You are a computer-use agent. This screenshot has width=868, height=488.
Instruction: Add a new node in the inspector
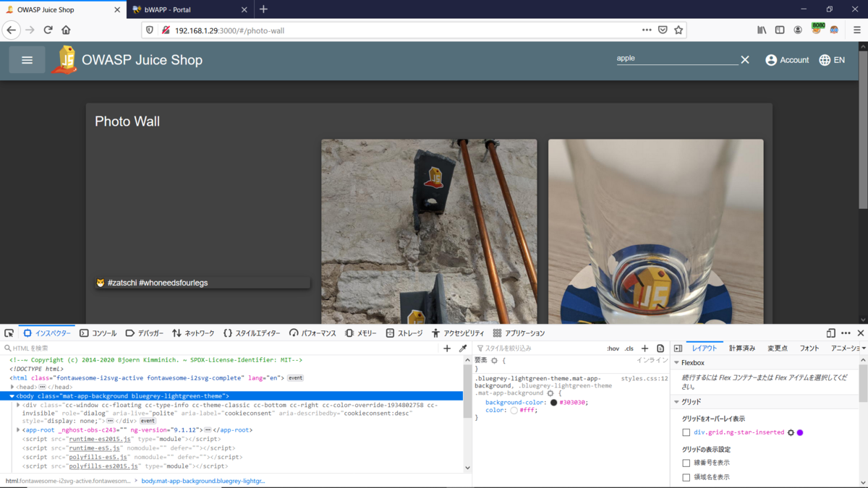pos(447,348)
